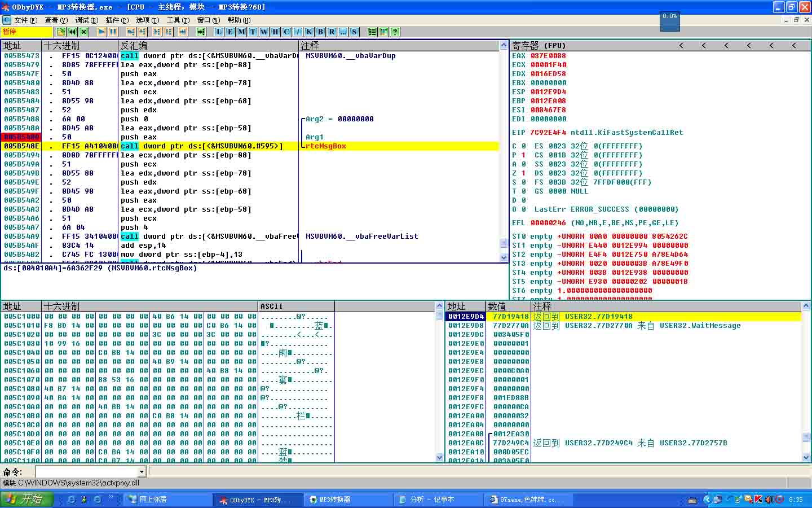This screenshot has width=812, height=508.
Task: Click the debugging options list icon
Action: [372, 32]
